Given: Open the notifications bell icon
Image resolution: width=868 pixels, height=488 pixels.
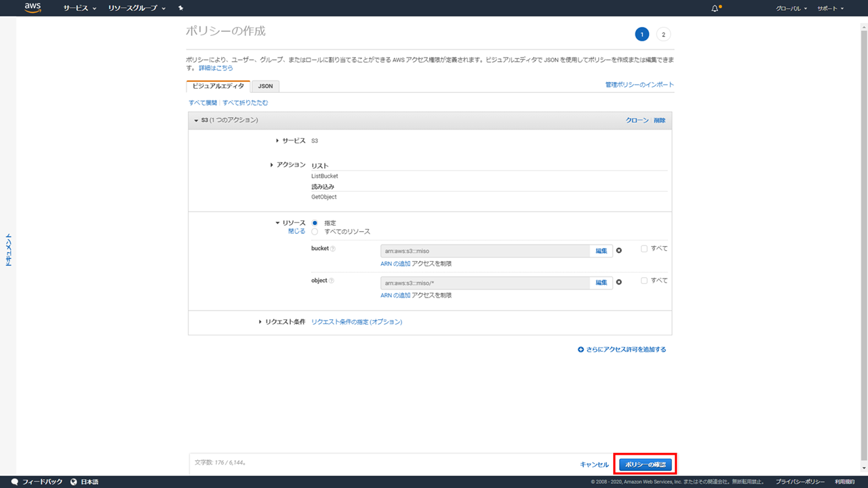Looking at the screenshot, I should [x=715, y=8].
